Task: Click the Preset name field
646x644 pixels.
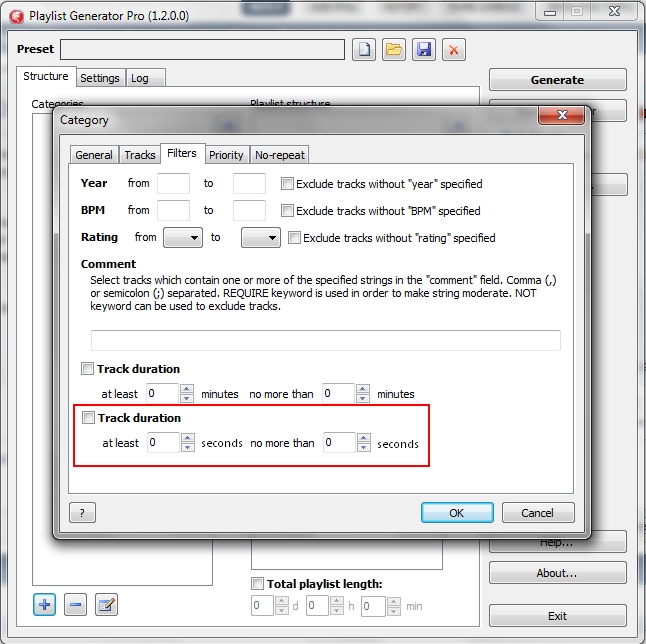Action: [202, 50]
